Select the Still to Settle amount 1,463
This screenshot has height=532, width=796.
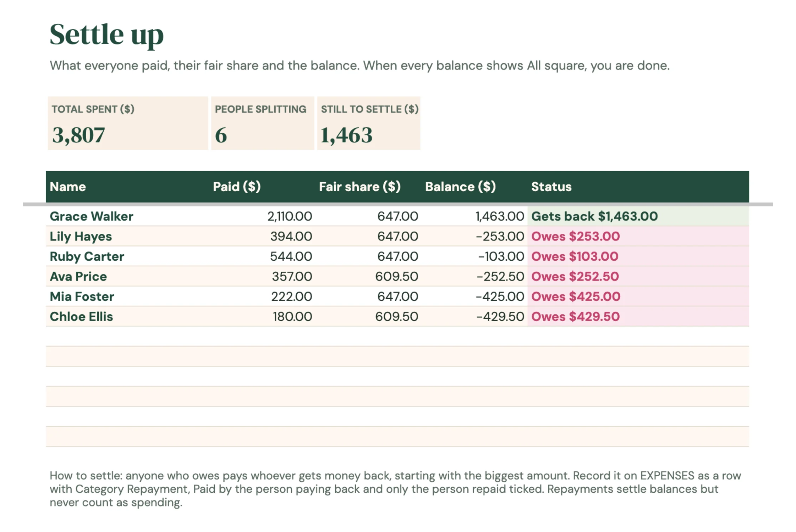(x=346, y=135)
